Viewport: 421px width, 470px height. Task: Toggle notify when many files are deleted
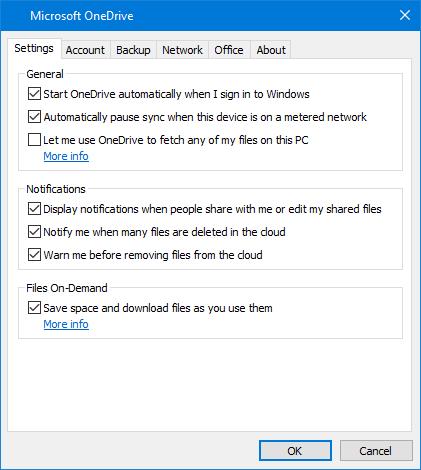coord(34,232)
